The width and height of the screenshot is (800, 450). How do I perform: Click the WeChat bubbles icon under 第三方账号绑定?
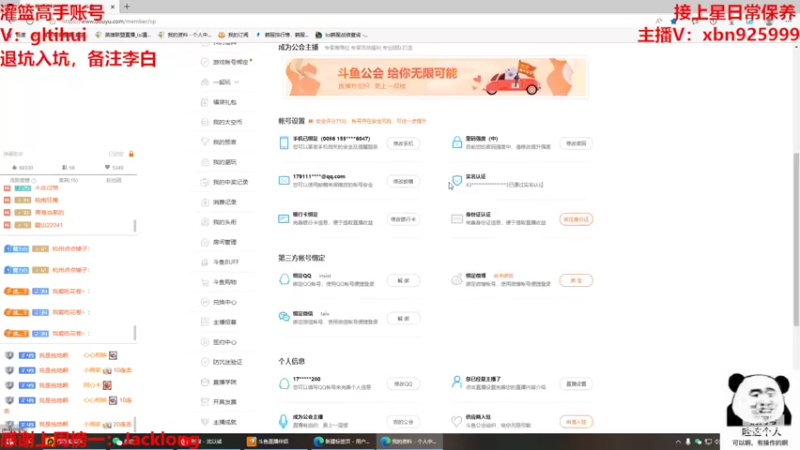pyautogui.click(x=284, y=317)
